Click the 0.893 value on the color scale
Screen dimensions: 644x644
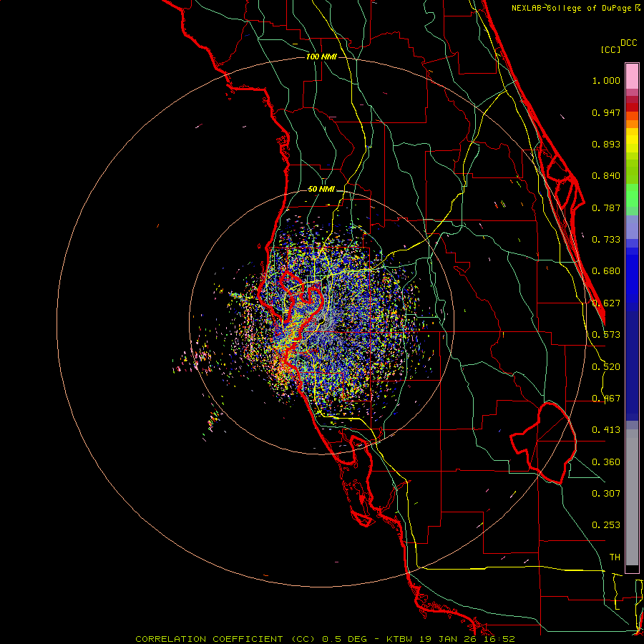[x=606, y=144]
